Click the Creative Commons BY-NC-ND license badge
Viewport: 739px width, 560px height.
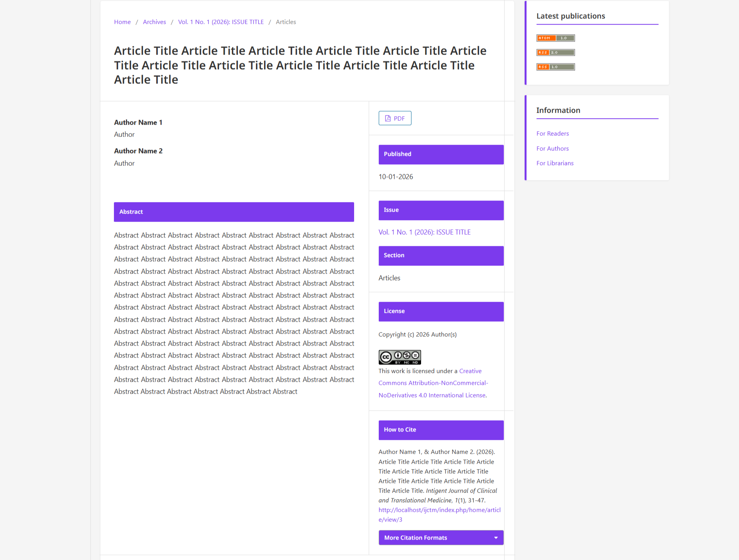pos(400,357)
